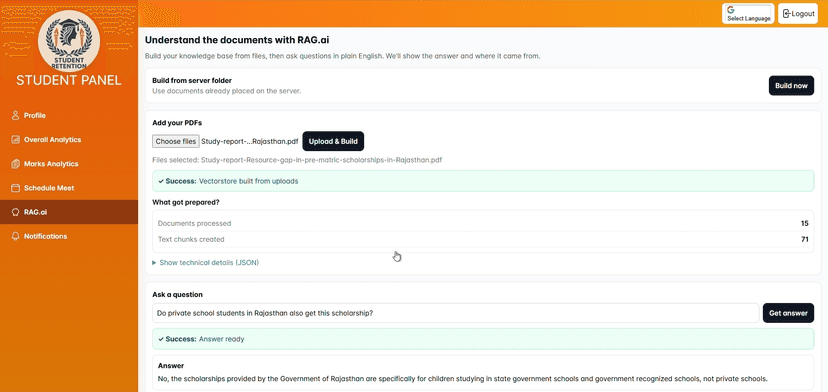Click the 'Add your PDFs' heading
This screenshot has height=392, width=828.
177,123
